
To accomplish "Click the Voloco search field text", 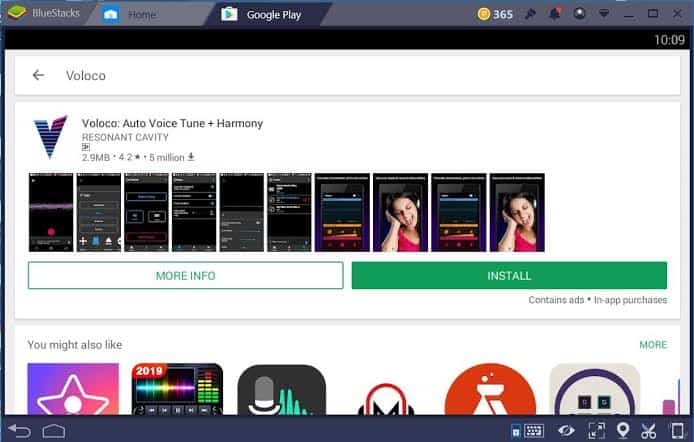I will (x=85, y=76).
